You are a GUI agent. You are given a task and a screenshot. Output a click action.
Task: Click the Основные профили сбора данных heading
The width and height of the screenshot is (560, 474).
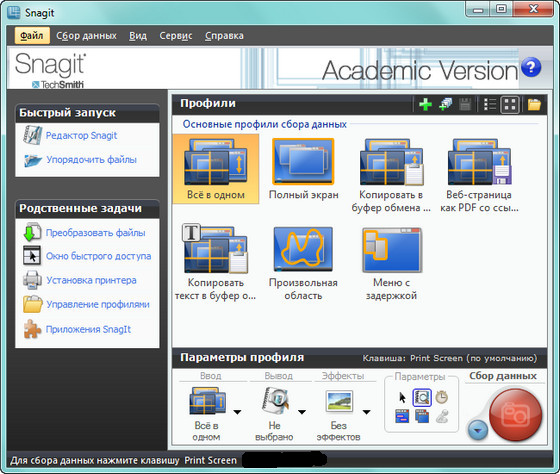[x=265, y=124]
